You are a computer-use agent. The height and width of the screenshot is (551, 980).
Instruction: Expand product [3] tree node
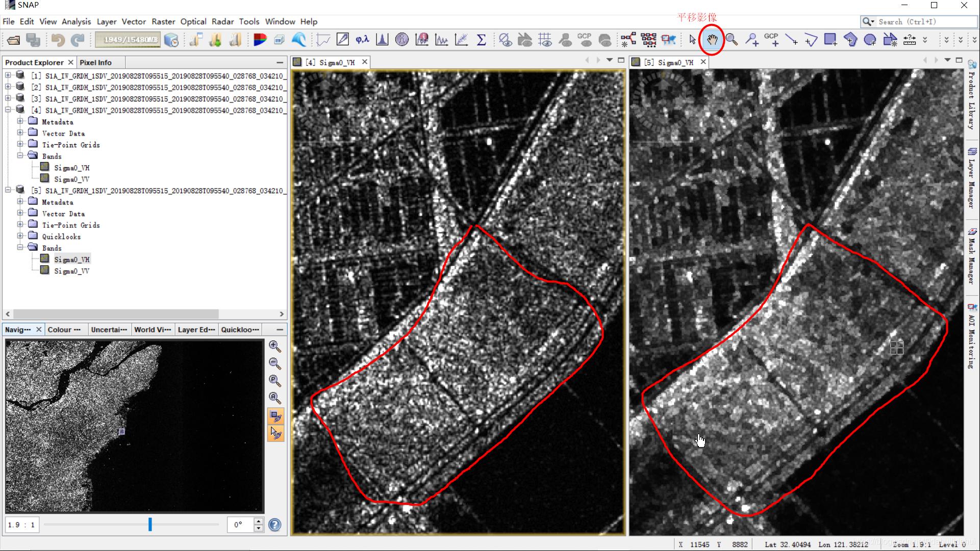pos(8,98)
